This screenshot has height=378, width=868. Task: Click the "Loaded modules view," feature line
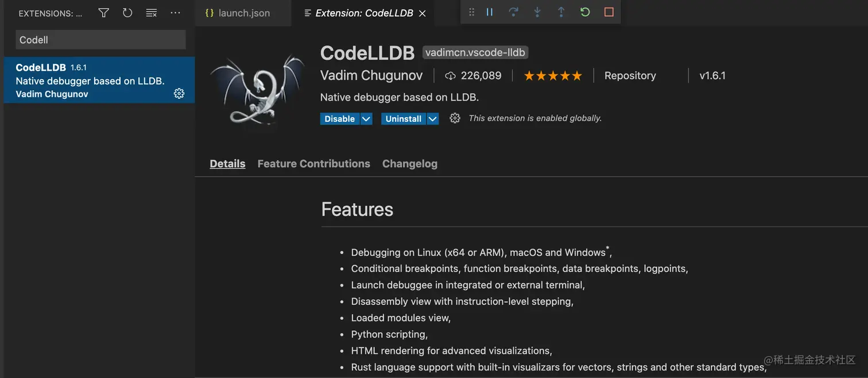coord(401,318)
